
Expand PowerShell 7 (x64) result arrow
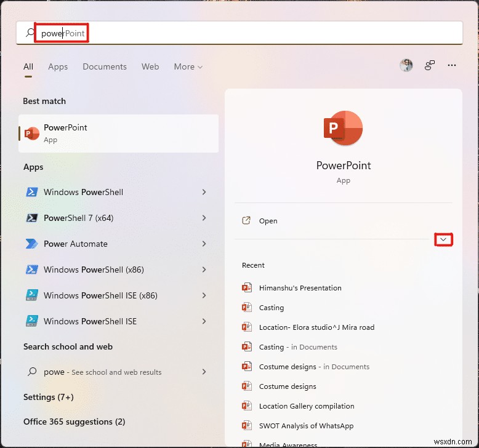pos(204,218)
